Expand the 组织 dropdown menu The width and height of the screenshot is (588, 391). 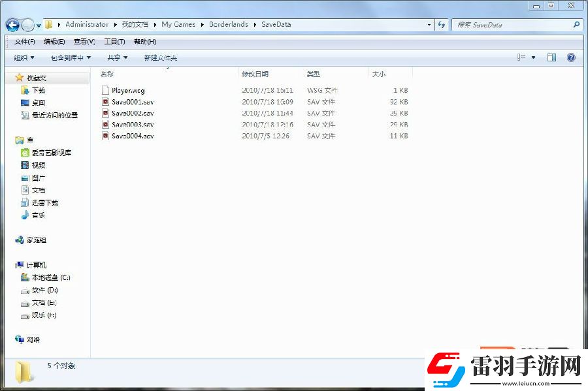24,57
